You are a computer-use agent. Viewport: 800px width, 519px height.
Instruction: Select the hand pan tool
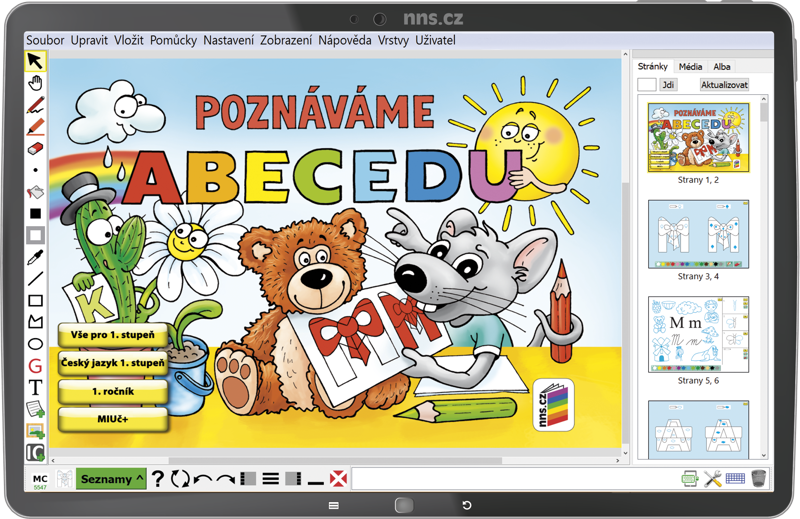click(x=35, y=83)
